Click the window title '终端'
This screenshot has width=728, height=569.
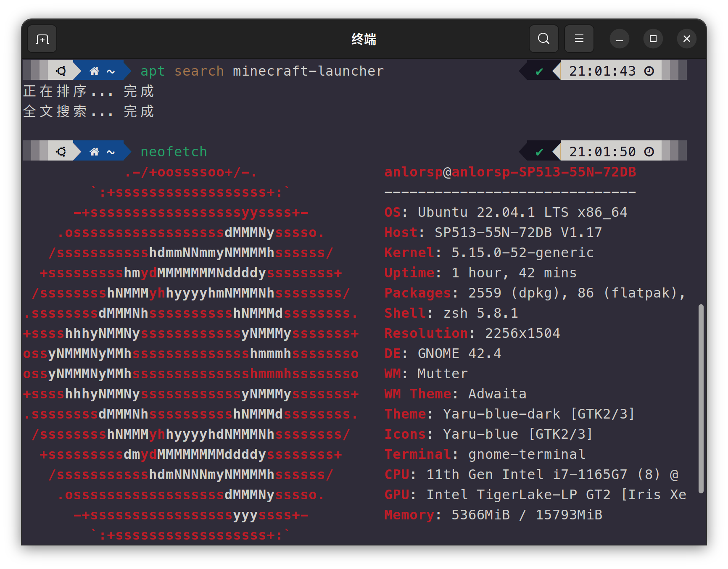tap(364, 39)
